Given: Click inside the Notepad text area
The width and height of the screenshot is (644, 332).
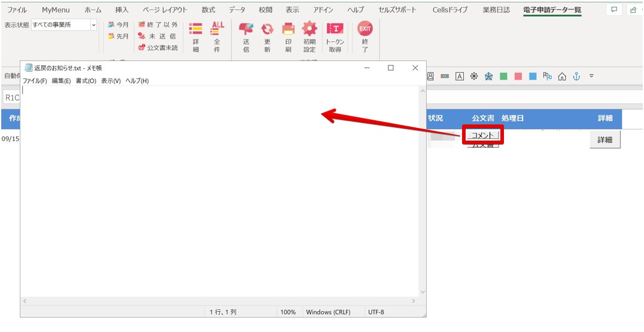Looking at the screenshot, I should (x=220, y=191).
